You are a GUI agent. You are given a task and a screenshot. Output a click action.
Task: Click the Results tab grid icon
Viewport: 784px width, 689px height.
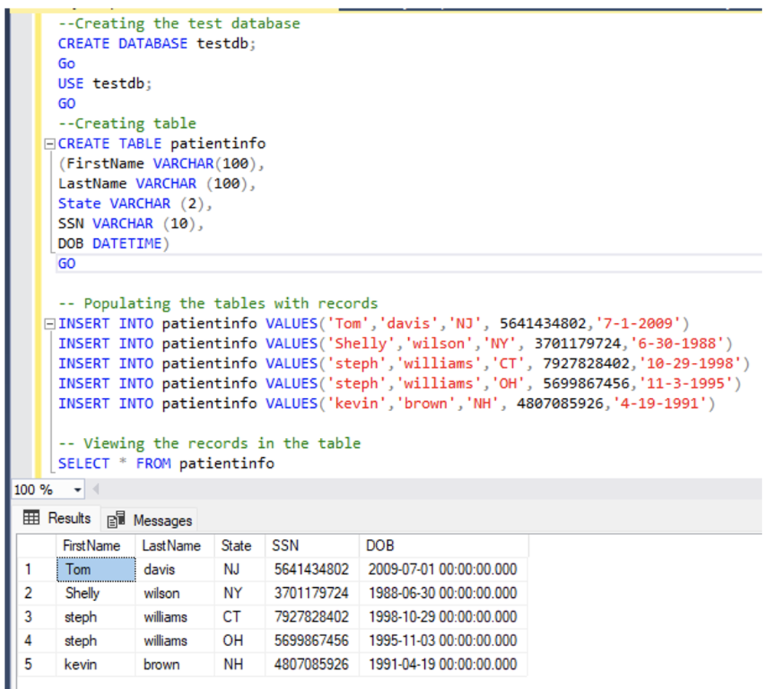click(31, 518)
